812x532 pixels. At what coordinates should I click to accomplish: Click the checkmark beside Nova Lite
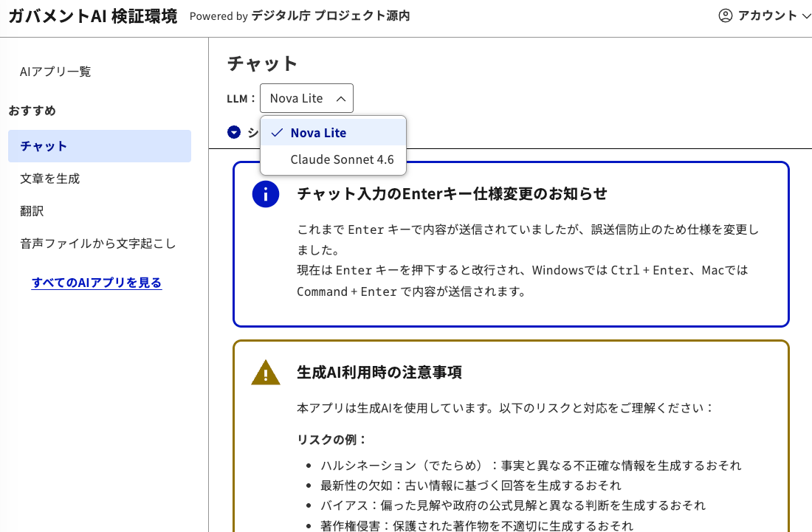tap(276, 133)
